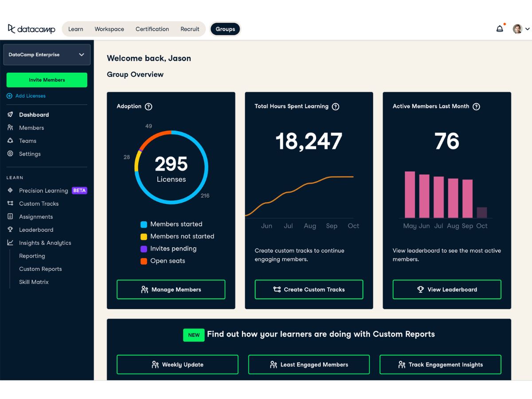This screenshot has width=532, height=399.
Task: Click the yellow Members not started swatch
Action: click(144, 237)
